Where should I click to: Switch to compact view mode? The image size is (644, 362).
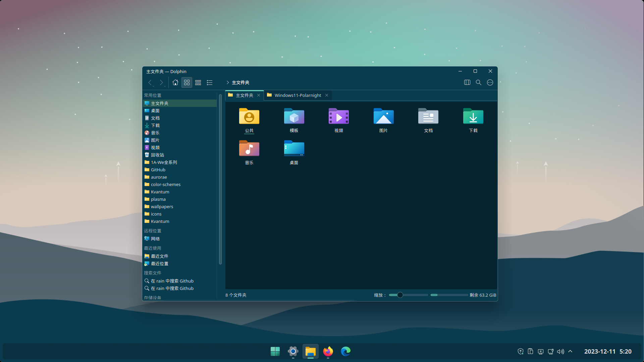pyautogui.click(x=198, y=82)
